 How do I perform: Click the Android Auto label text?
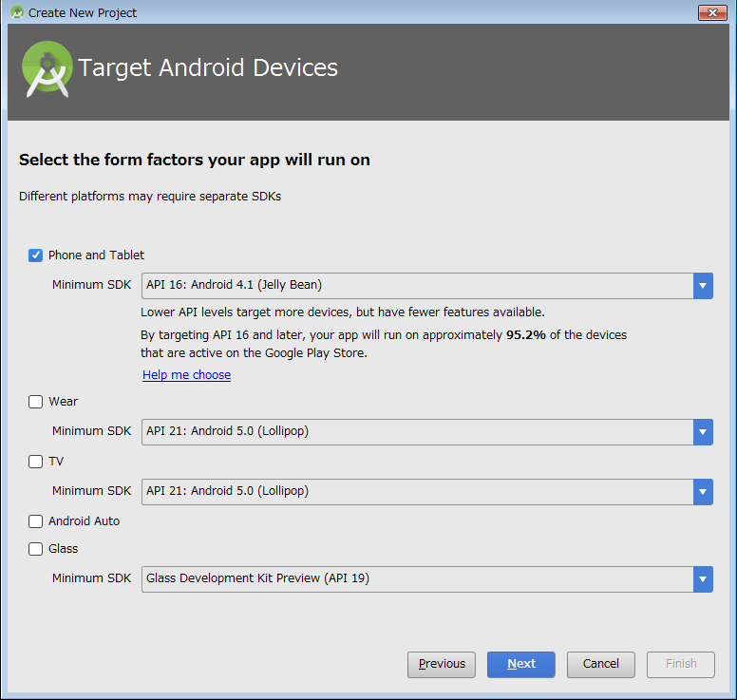pos(85,520)
